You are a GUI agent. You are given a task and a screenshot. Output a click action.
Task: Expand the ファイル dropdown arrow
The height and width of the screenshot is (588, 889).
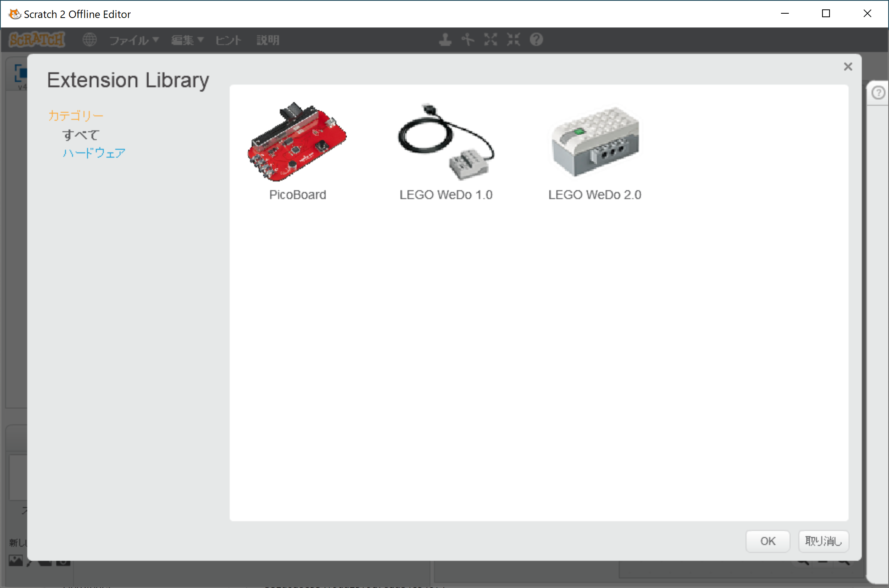click(156, 40)
